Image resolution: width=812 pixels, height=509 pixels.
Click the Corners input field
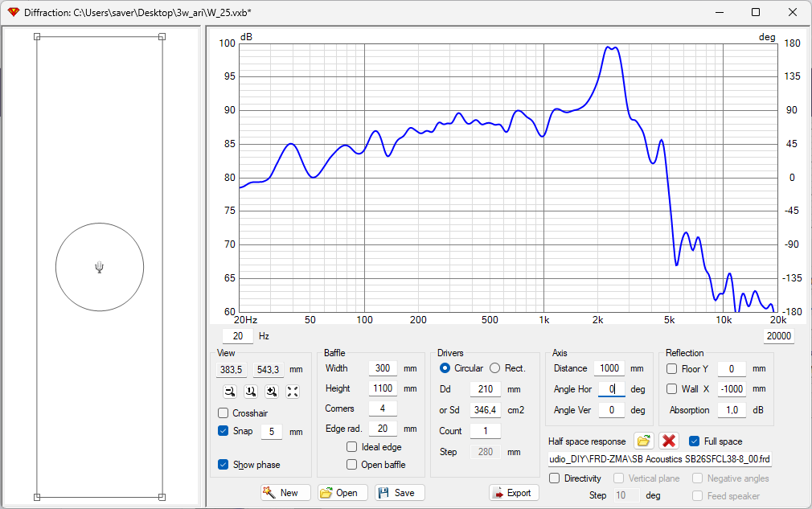pyautogui.click(x=383, y=408)
